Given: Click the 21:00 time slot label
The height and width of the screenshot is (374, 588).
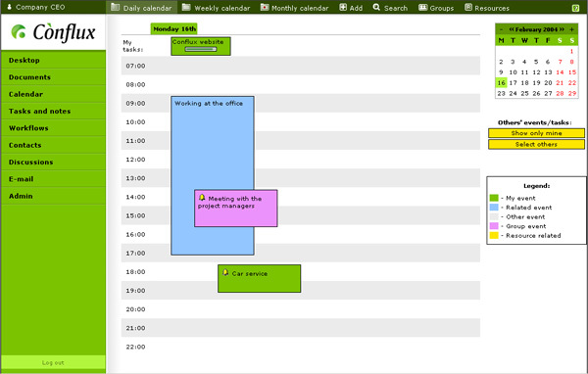Looking at the screenshot, I should tap(135, 328).
